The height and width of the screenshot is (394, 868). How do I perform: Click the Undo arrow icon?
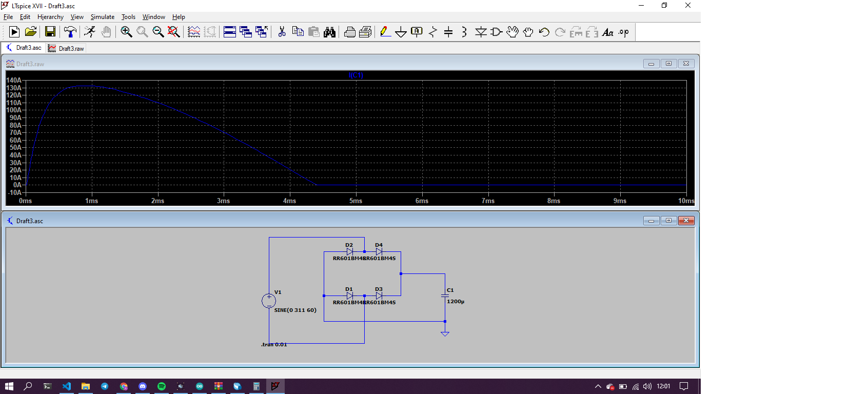click(544, 32)
